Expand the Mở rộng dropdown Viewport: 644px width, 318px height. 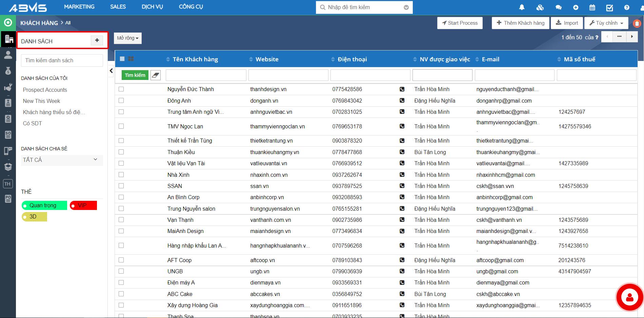coord(128,38)
